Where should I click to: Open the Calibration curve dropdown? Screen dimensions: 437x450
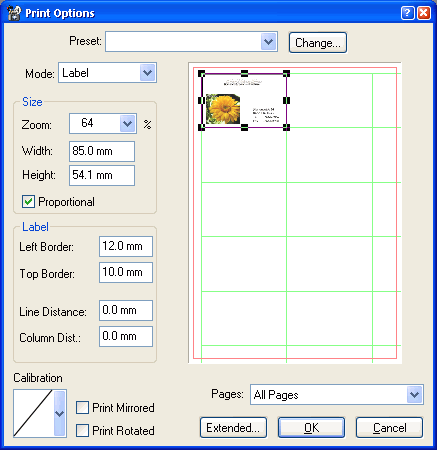(x=59, y=413)
